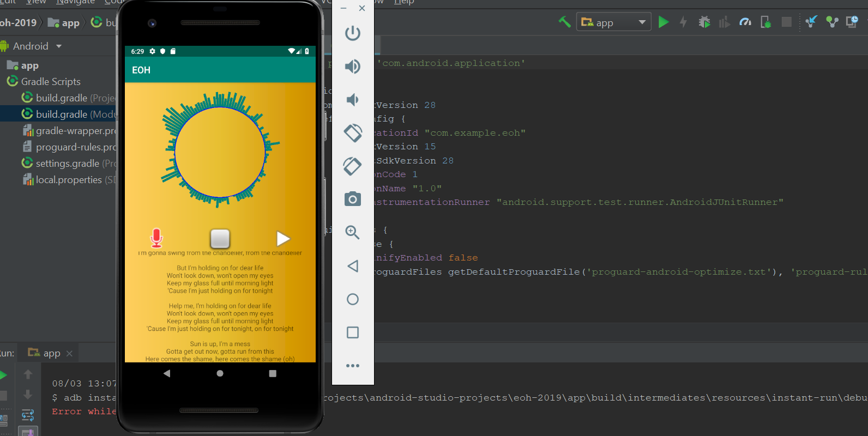This screenshot has width=868, height=436.
Task: Tap the phone's recent apps square
Action: pos(273,373)
